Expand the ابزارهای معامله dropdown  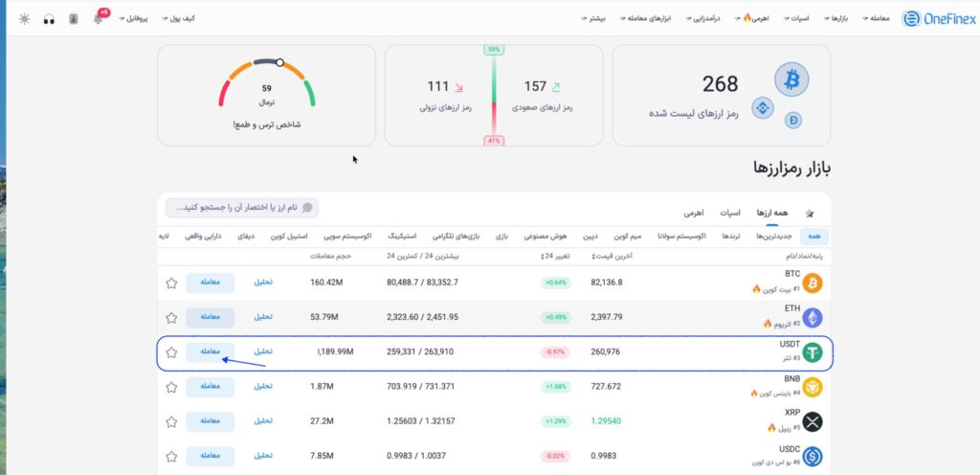pos(646,19)
